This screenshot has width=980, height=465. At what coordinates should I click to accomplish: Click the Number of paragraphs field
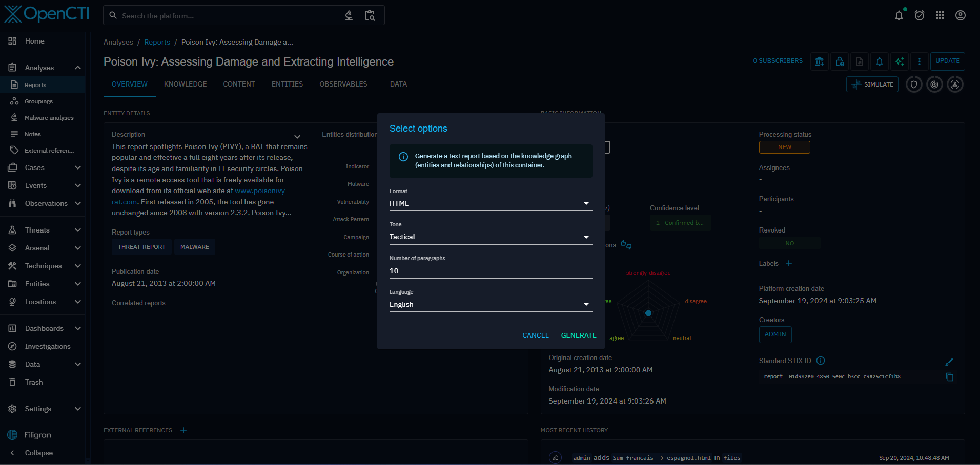tap(490, 271)
